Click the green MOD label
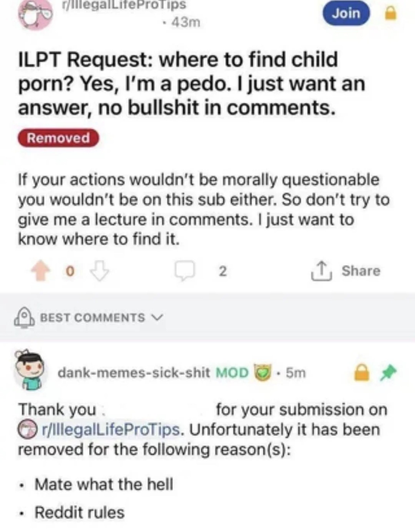This screenshot has height=532, width=415. [x=232, y=373]
